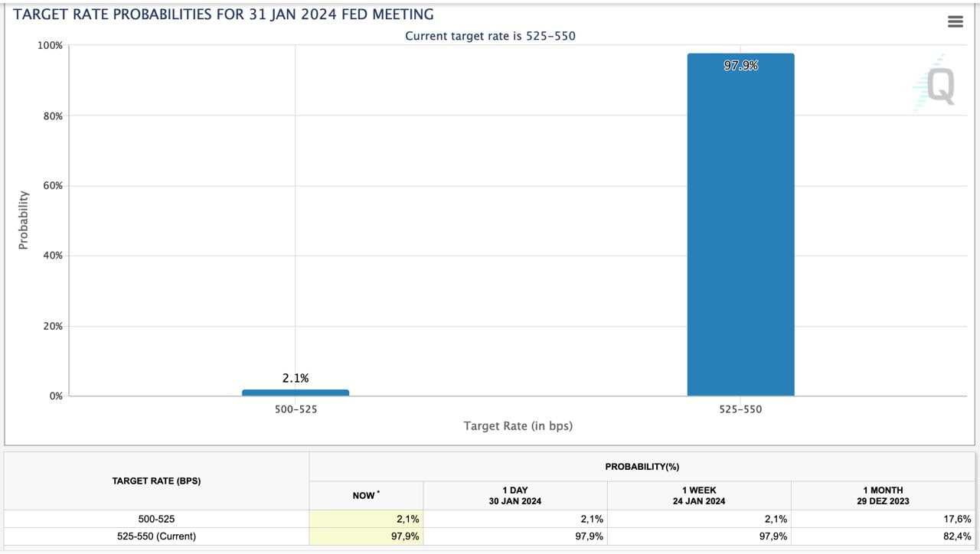
Task: Click the '1 MONTH 29 DEZ 2023' column header
Action: pos(882,495)
